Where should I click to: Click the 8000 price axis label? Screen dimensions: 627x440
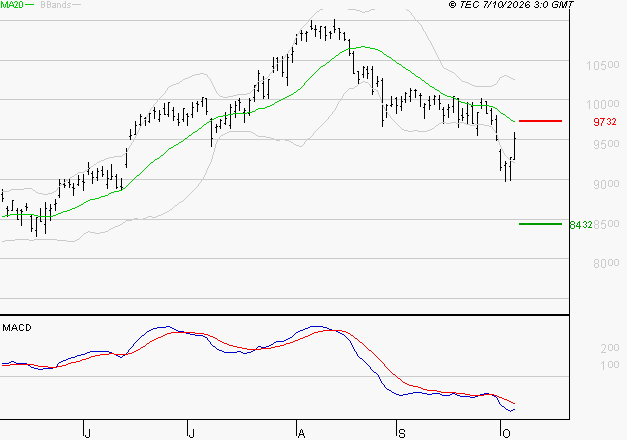(x=606, y=263)
